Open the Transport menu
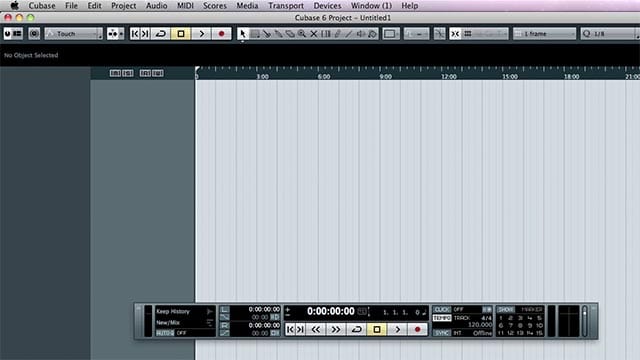Screen dimensions: 640x360 [x=286, y=6]
